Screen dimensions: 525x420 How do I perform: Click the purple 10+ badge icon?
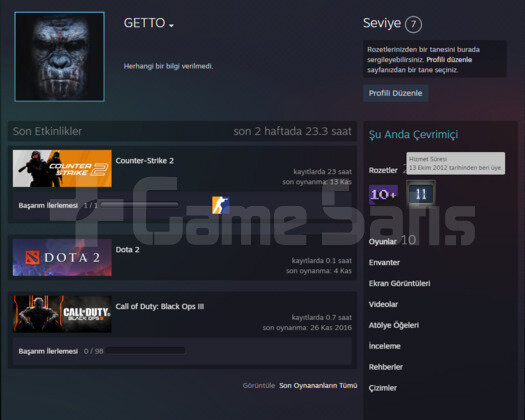(383, 194)
